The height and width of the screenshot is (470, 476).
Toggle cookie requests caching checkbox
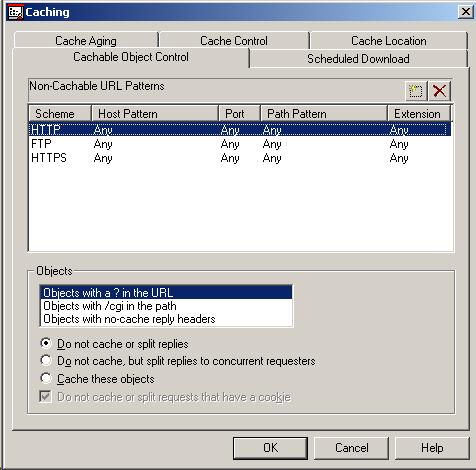[x=45, y=397]
